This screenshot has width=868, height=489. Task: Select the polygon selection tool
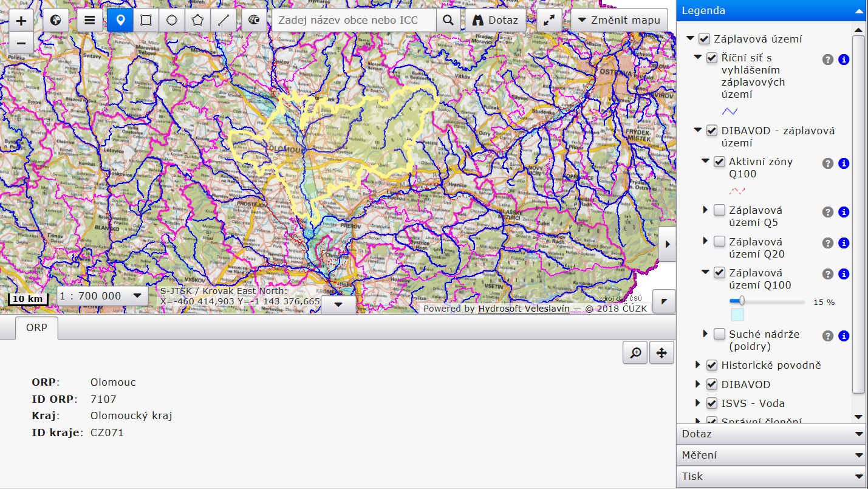pos(197,21)
